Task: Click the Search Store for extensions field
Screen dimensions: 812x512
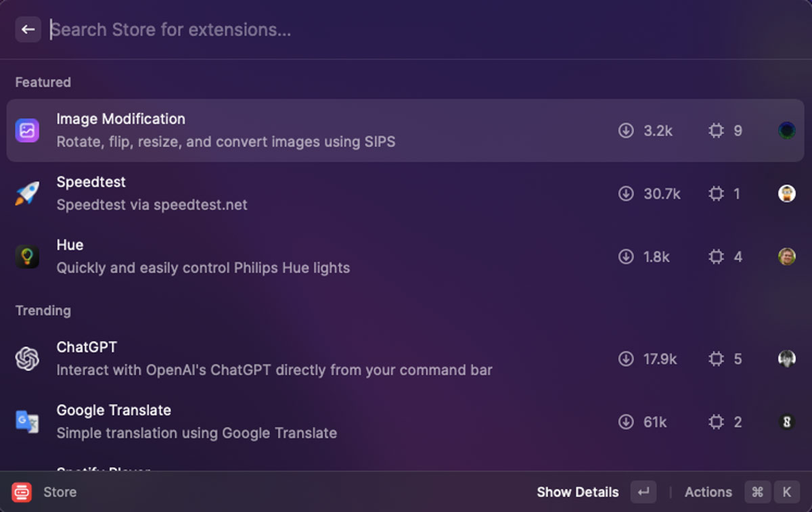Action: coord(203,29)
